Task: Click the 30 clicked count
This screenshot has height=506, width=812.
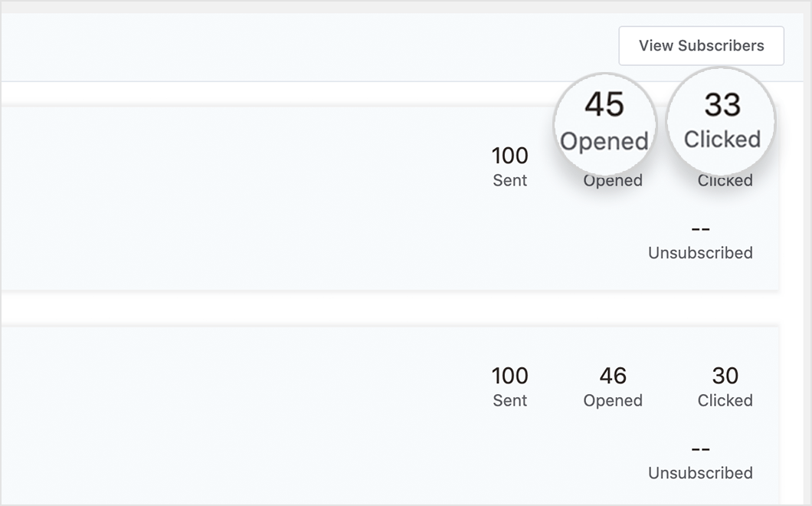Action: click(725, 376)
